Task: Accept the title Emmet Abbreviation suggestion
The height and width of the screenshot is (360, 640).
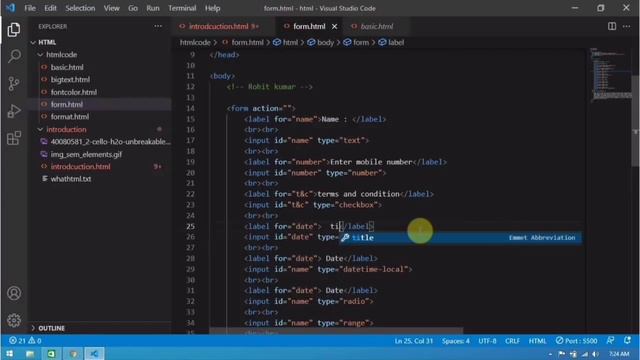Action: 460,238
